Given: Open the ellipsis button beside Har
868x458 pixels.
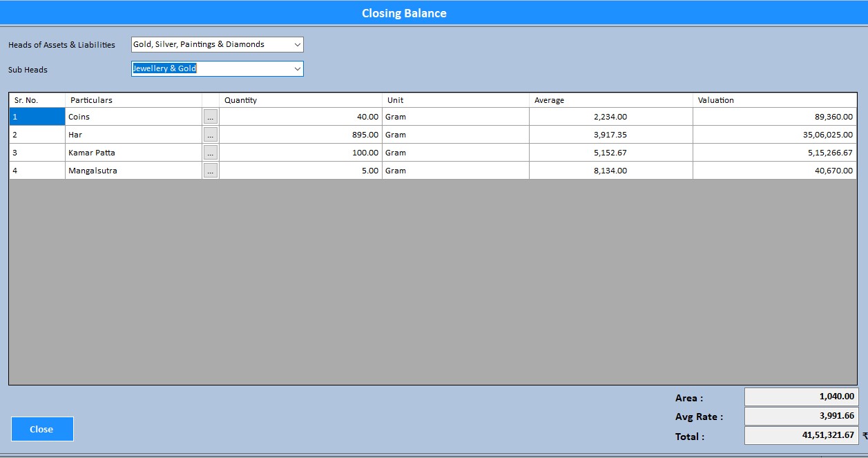Looking at the screenshot, I should tap(210, 135).
